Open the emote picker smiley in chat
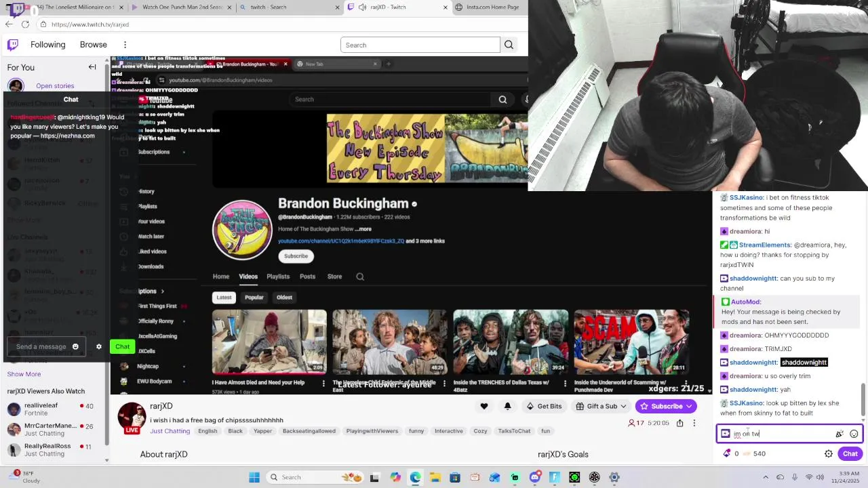868x488 pixels. coord(854,434)
